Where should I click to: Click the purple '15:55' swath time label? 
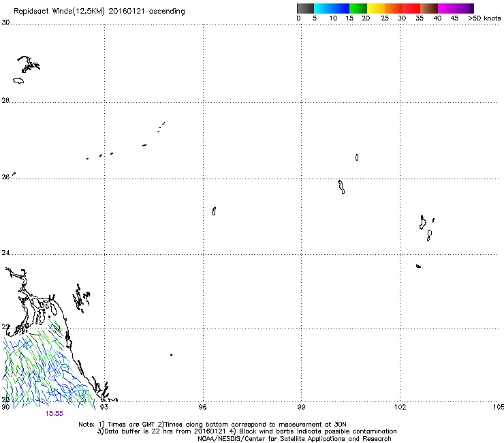coord(54,414)
